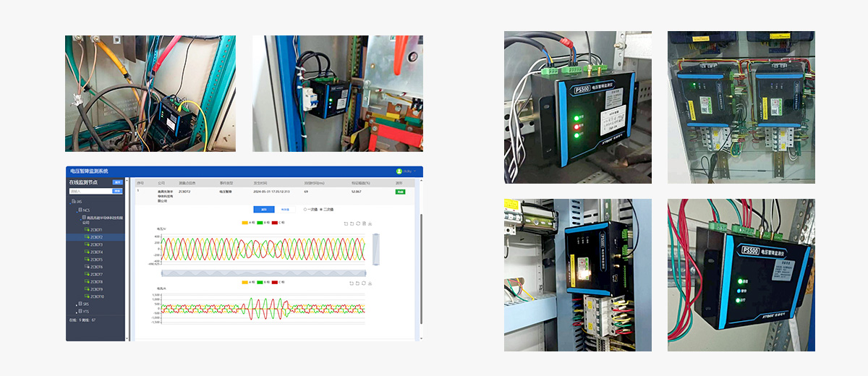The width and height of the screenshot is (868, 376).
Task: Switch to the 特征值 tab
Action: click(284, 209)
